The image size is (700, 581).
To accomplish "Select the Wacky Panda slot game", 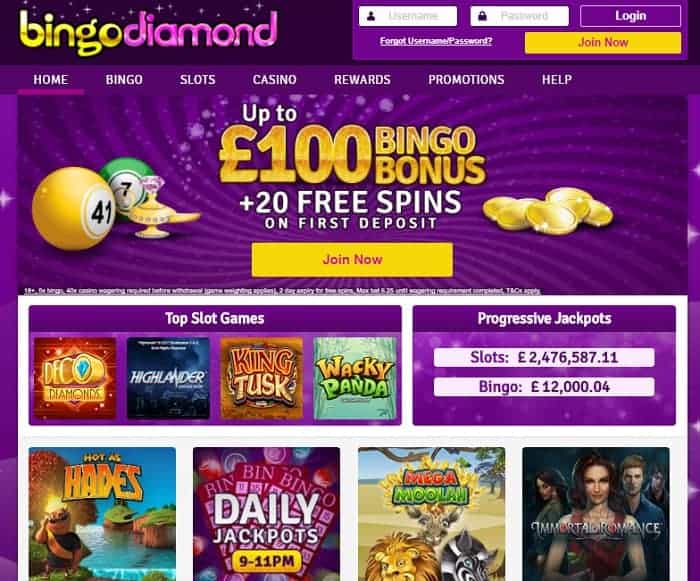I will (x=355, y=378).
